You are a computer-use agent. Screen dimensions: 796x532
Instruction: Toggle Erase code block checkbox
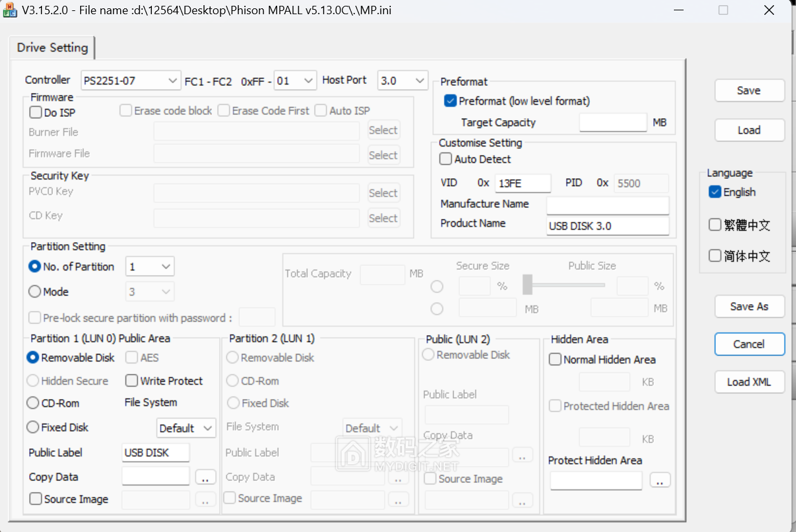[126, 110]
